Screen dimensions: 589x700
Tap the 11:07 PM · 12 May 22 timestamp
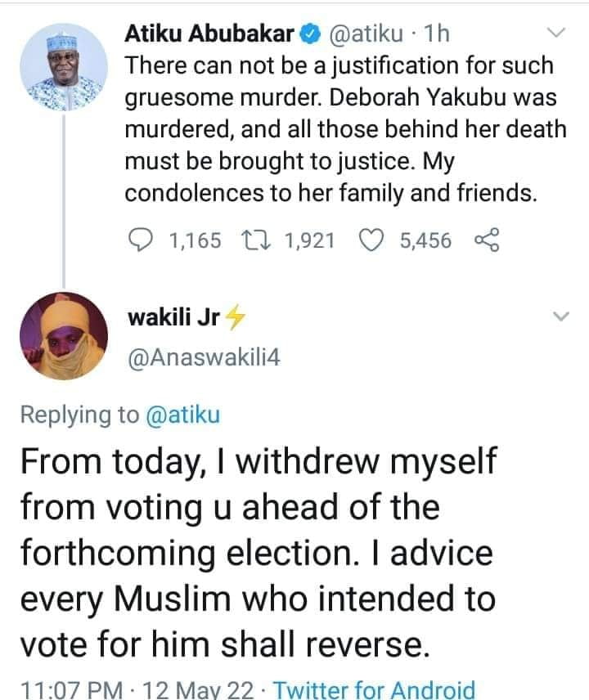tap(137, 689)
